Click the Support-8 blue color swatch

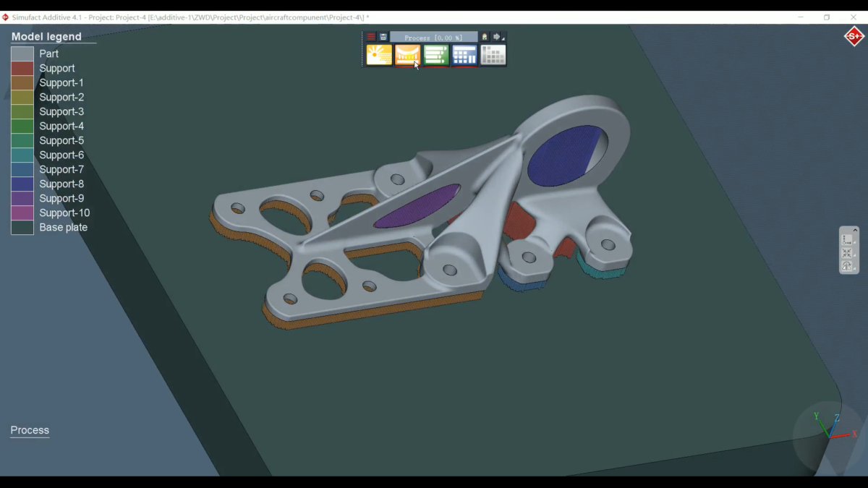click(22, 184)
